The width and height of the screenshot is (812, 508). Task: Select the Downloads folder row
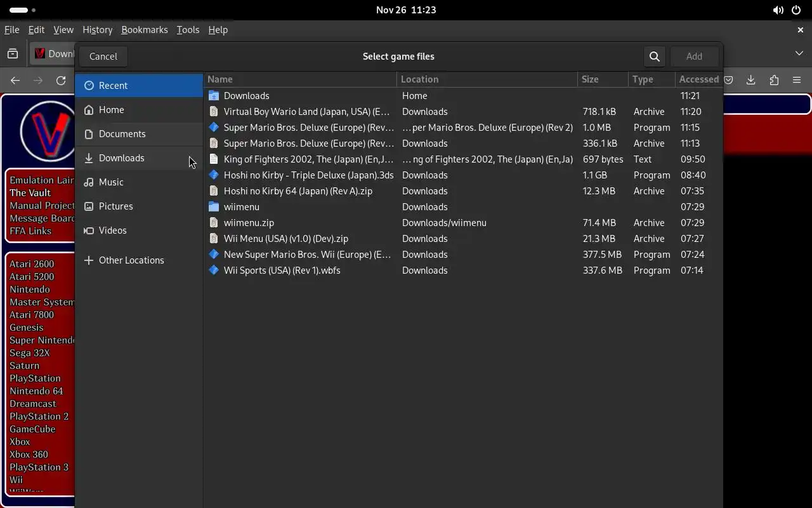(x=463, y=96)
